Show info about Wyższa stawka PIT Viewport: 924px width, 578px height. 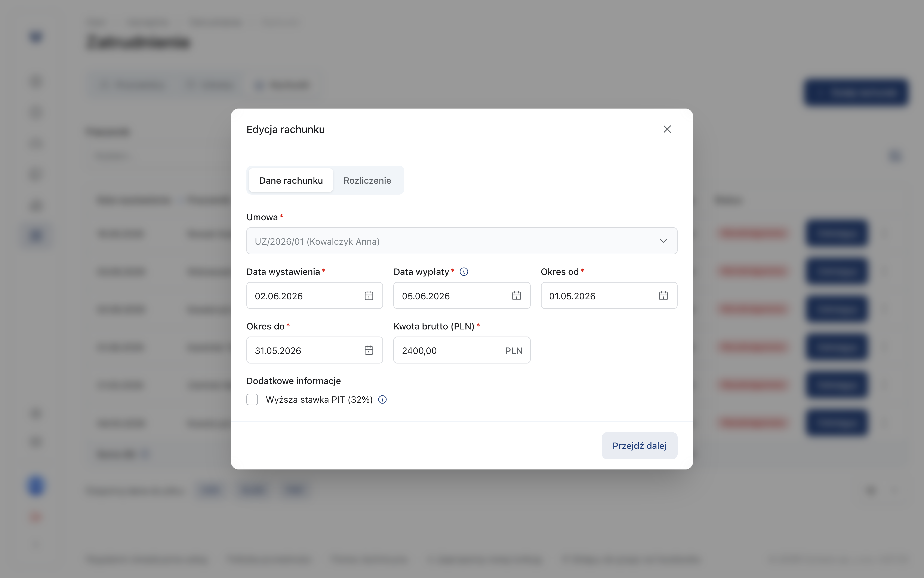tap(382, 399)
